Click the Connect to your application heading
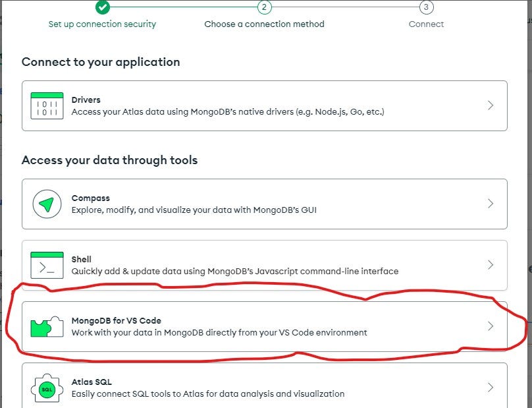This screenshot has width=532, height=408. [x=101, y=62]
